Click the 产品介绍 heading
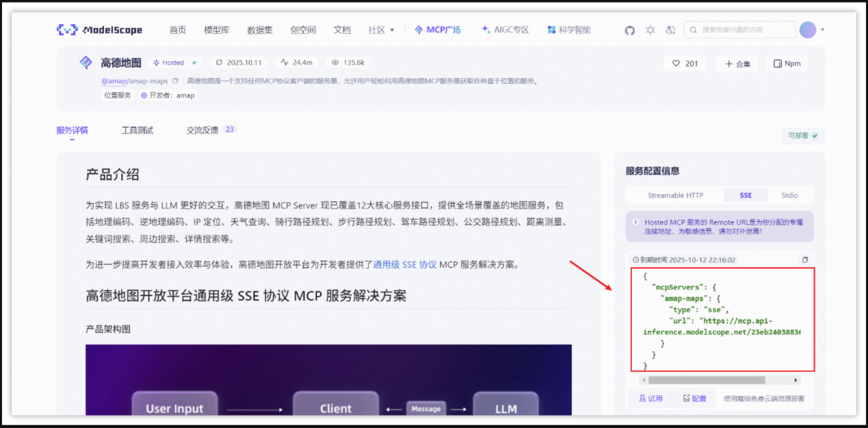 pyautogui.click(x=112, y=174)
